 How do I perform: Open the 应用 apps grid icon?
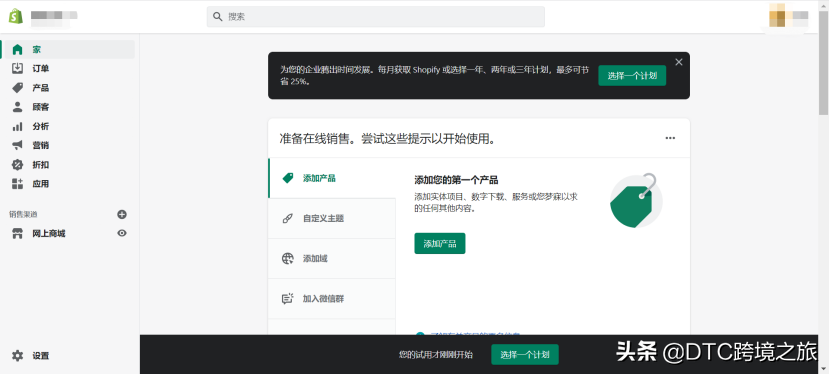point(17,184)
